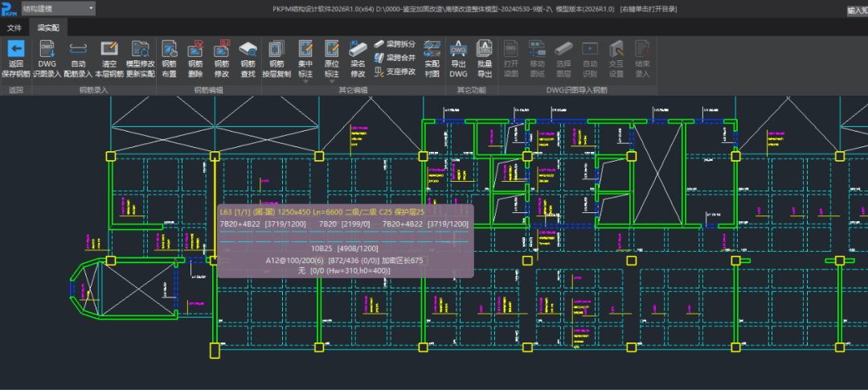The image size is (868, 390).
Task: Click 梁跨拆分 button
Action: click(x=394, y=44)
